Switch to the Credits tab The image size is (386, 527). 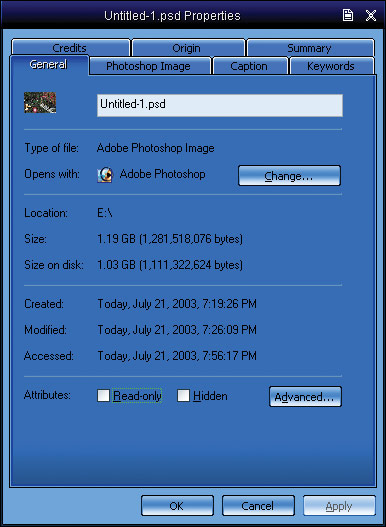tap(70, 48)
